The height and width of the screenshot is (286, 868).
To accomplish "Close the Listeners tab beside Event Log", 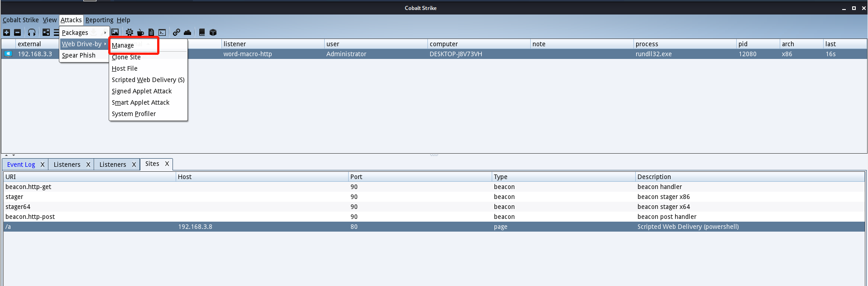I will (88, 165).
